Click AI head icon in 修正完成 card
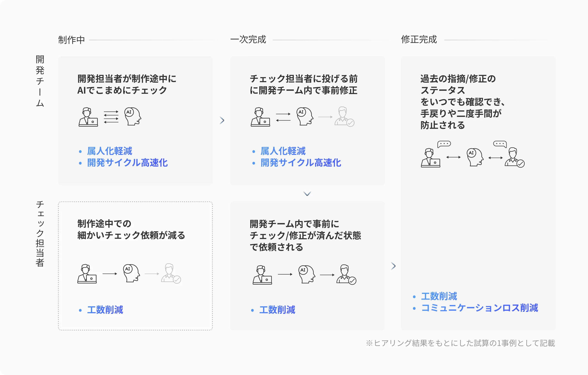Image resolution: width=588 pixels, height=375 pixels. (475, 157)
